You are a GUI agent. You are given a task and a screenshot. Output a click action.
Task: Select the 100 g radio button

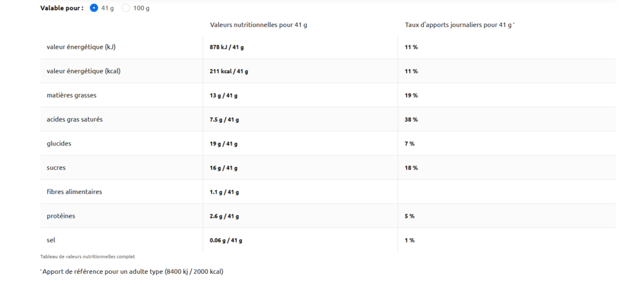[126, 8]
